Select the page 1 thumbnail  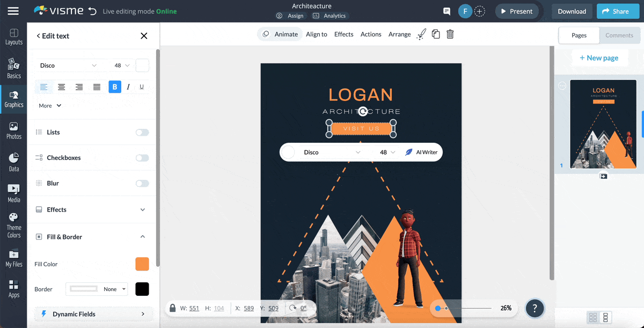click(603, 124)
